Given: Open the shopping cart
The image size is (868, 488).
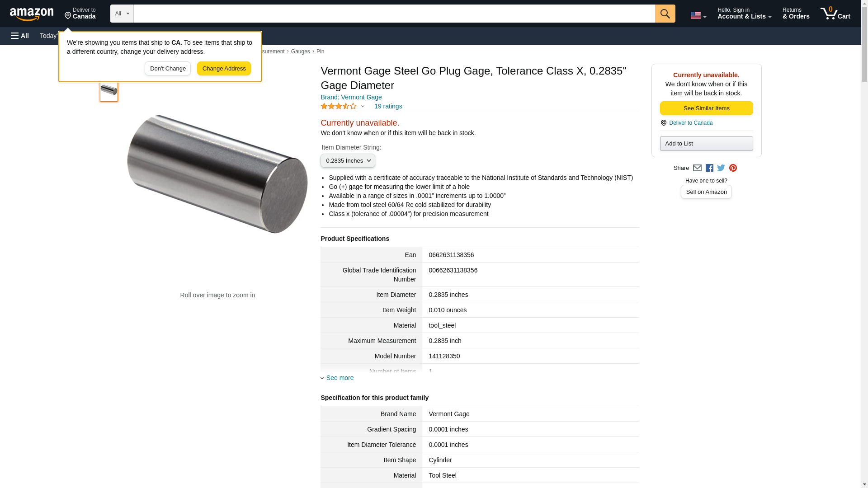Looking at the screenshot, I should click(835, 14).
